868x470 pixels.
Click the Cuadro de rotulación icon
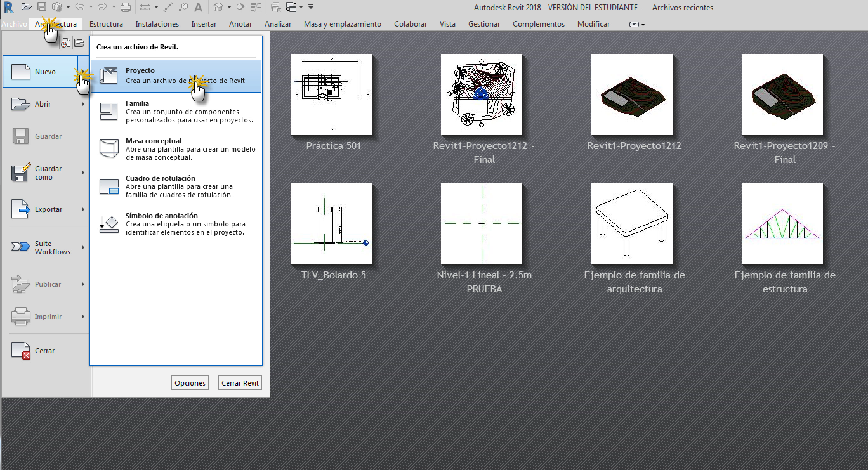[109, 186]
